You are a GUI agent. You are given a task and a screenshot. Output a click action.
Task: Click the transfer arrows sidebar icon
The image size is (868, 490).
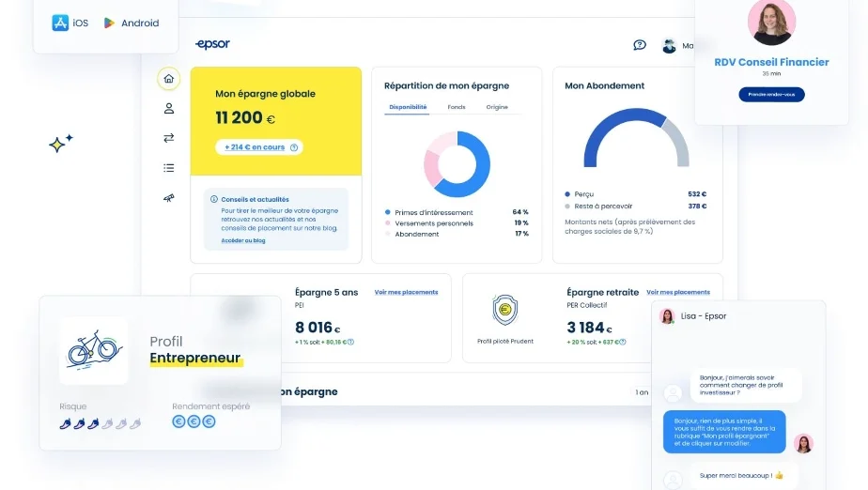click(169, 138)
